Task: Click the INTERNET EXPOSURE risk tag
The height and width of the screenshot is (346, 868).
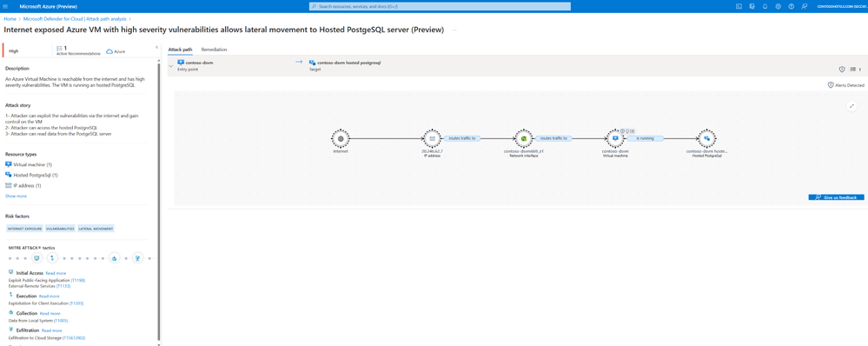Action: point(23,228)
